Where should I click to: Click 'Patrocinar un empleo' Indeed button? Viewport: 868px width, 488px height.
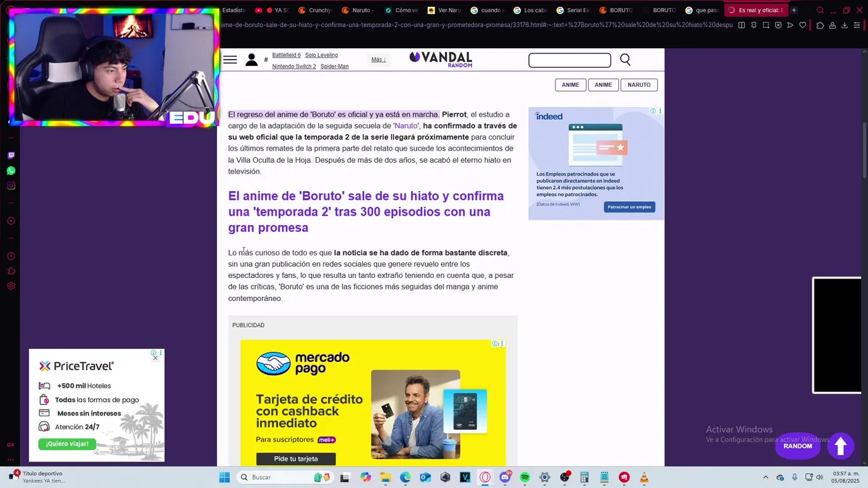click(629, 207)
